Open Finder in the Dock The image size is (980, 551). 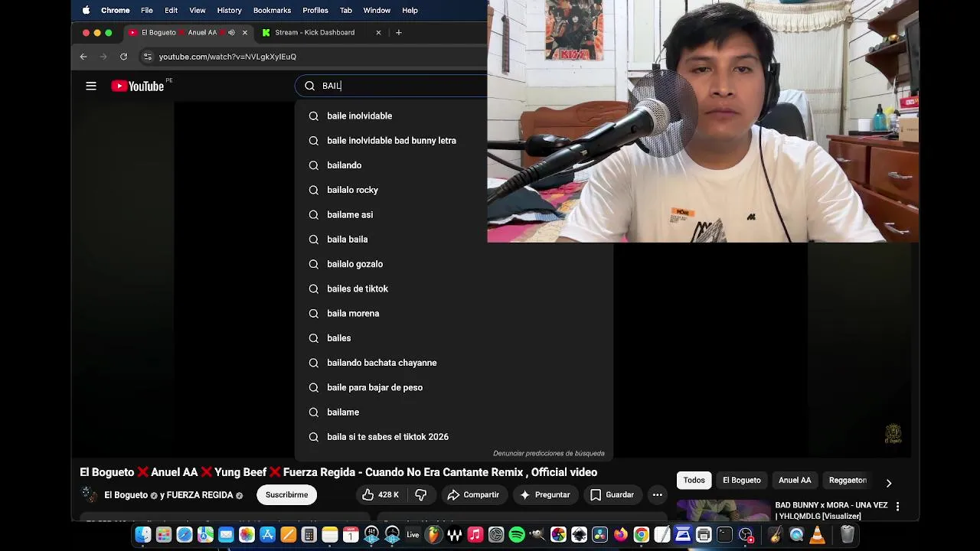tap(142, 535)
